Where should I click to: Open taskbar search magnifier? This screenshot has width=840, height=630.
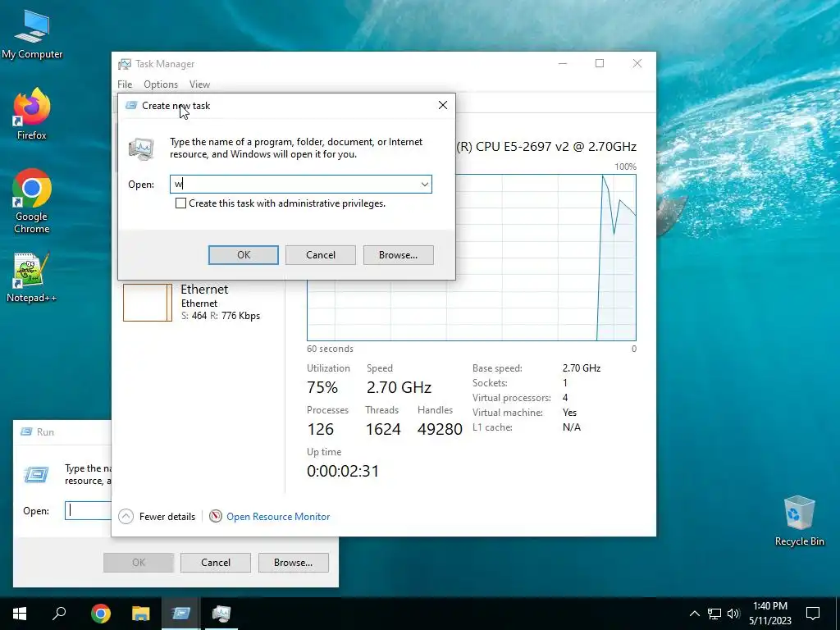coord(59,614)
